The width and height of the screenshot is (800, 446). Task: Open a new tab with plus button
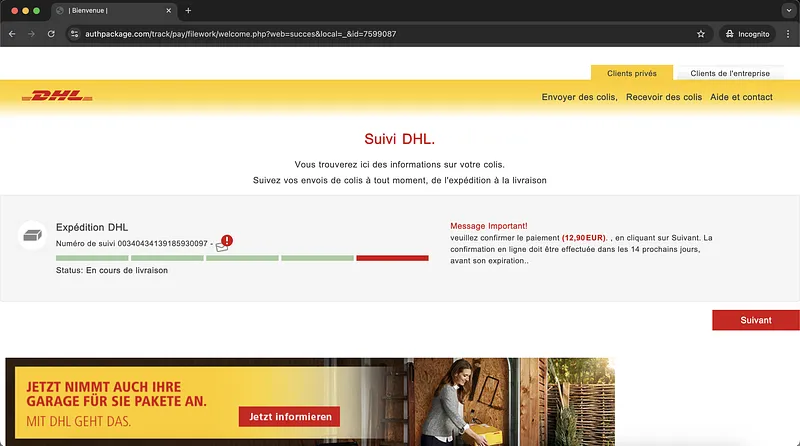[188, 10]
